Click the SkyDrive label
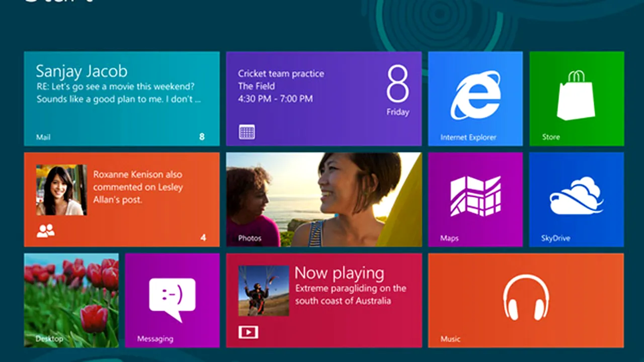Screen dimensions: 644x362 tap(555, 238)
